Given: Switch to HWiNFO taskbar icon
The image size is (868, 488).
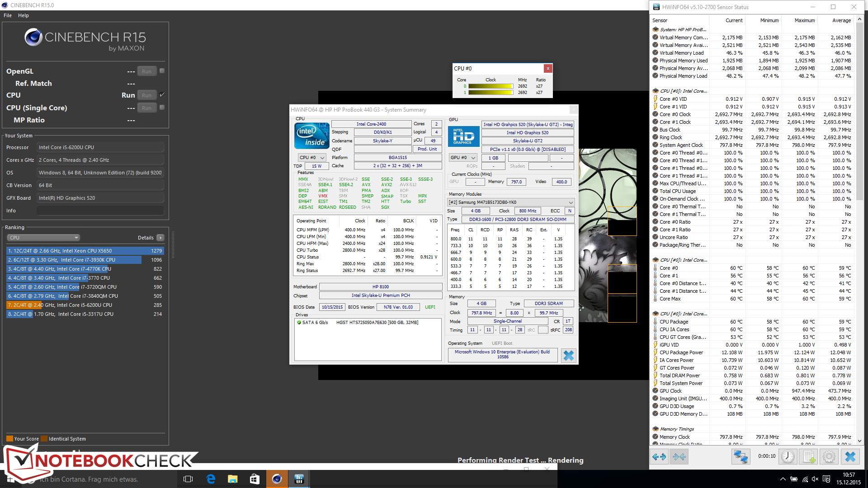Looking at the screenshot, I should point(299,479).
